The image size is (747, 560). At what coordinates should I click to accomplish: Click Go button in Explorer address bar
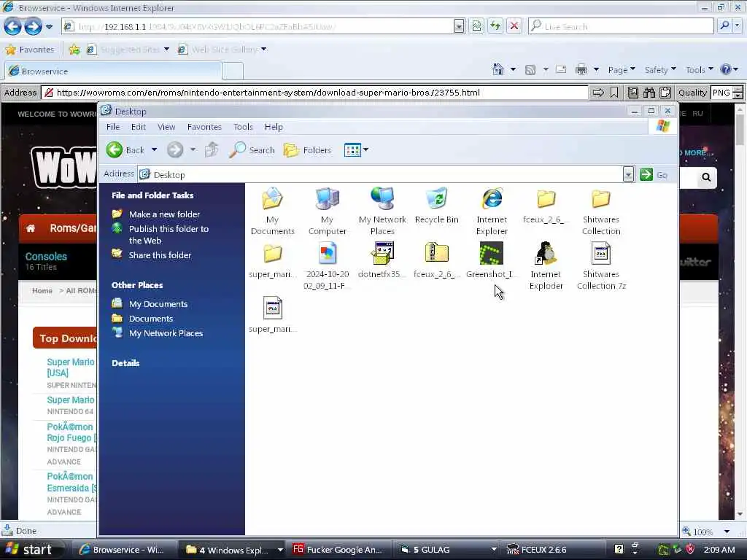tap(654, 175)
